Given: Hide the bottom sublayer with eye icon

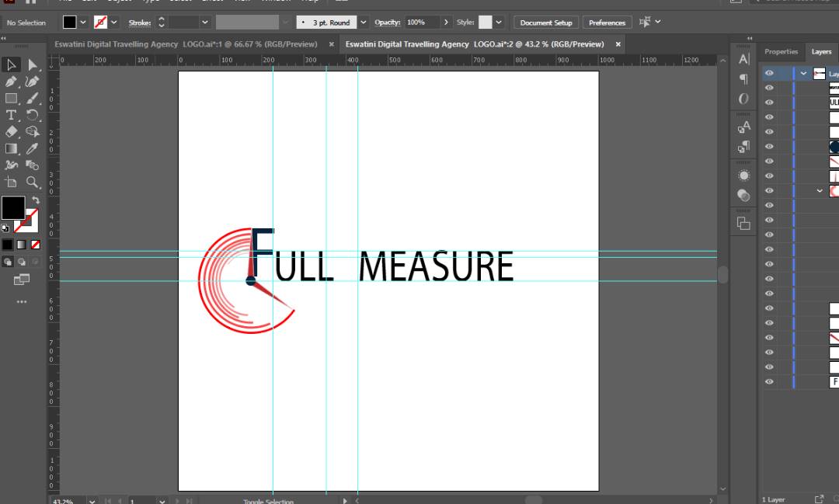Looking at the screenshot, I should (x=769, y=382).
